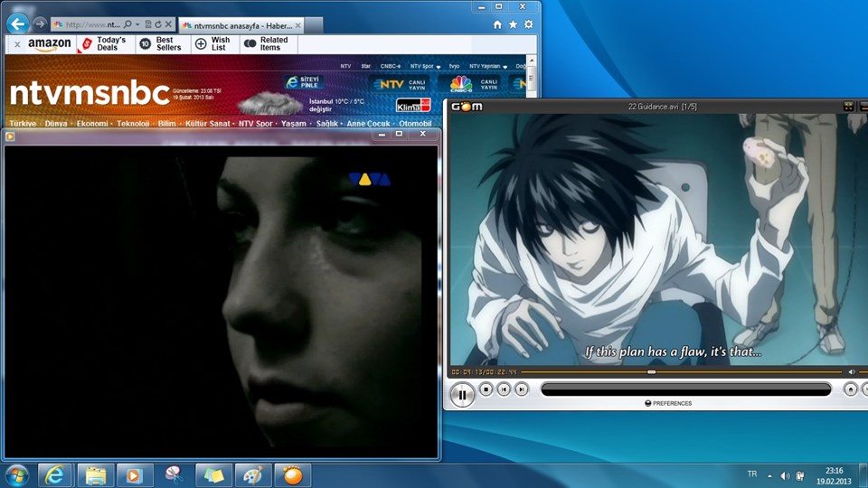Viewport: 868px width, 488px height.
Task: Skip to next track in GOM Player
Action: [x=522, y=389]
